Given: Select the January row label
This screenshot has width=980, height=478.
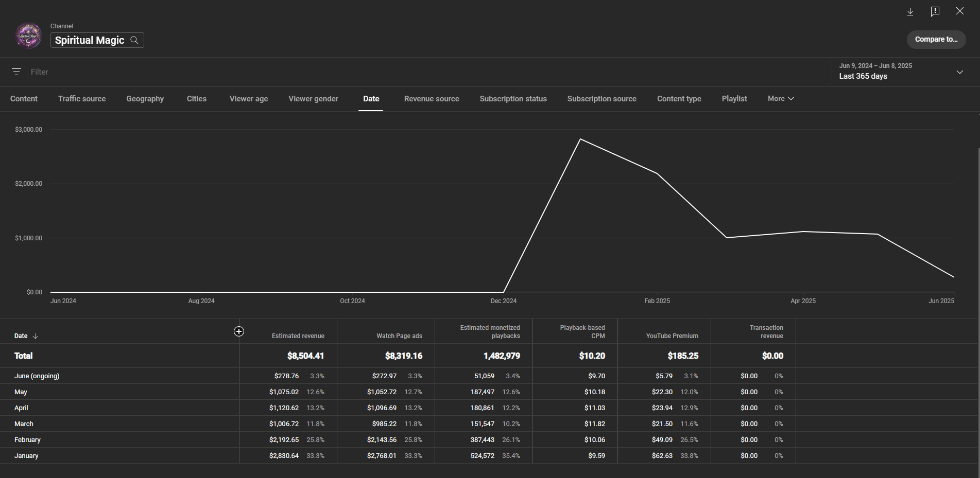Looking at the screenshot, I should [x=26, y=456].
